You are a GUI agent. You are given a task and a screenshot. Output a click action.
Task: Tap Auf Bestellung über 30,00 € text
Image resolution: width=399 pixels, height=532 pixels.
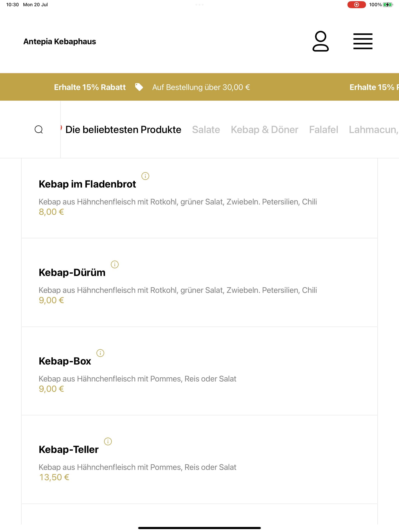tap(201, 87)
